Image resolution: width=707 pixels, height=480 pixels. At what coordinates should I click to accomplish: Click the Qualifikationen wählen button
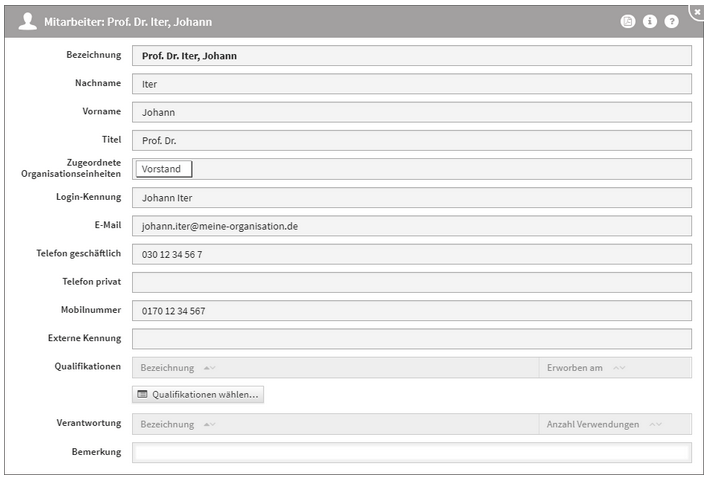tap(198, 394)
